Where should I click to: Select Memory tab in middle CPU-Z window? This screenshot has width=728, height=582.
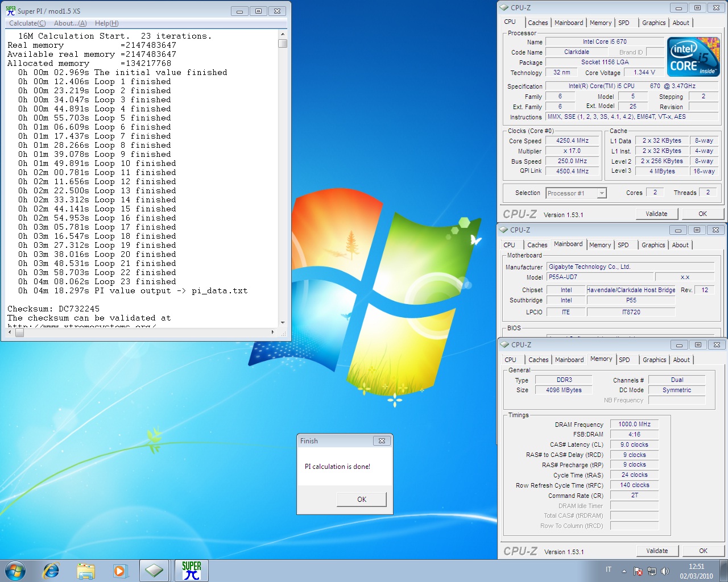pos(600,245)
